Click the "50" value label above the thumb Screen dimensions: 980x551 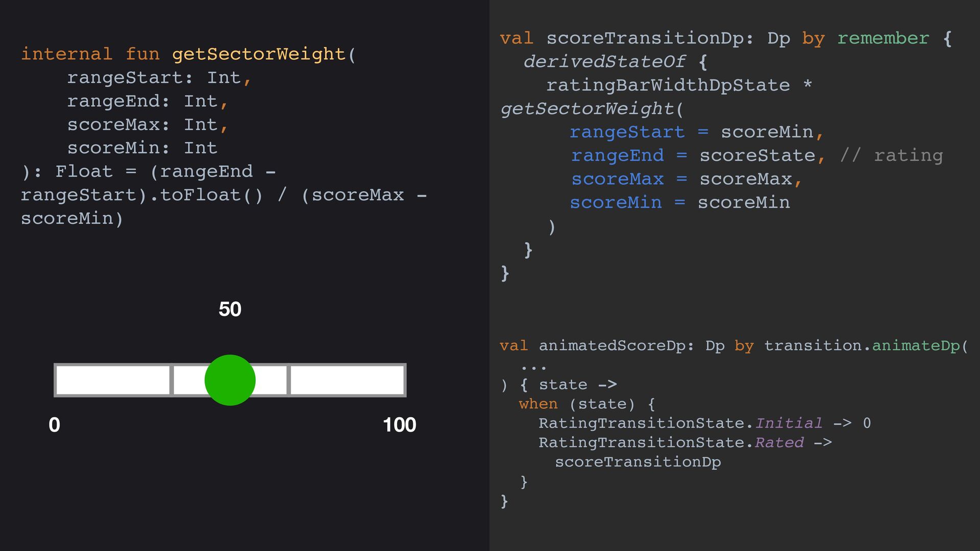[x=230, y=309]
